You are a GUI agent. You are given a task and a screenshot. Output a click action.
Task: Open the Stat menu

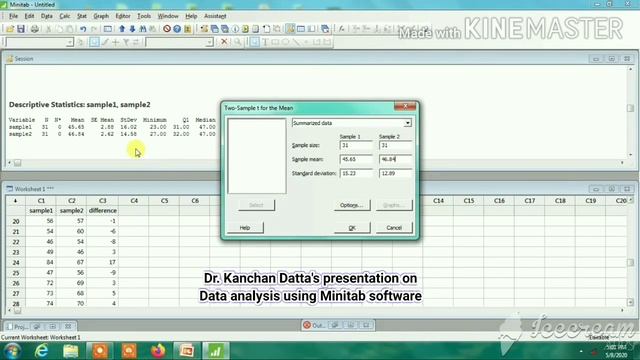click(82, 16)
